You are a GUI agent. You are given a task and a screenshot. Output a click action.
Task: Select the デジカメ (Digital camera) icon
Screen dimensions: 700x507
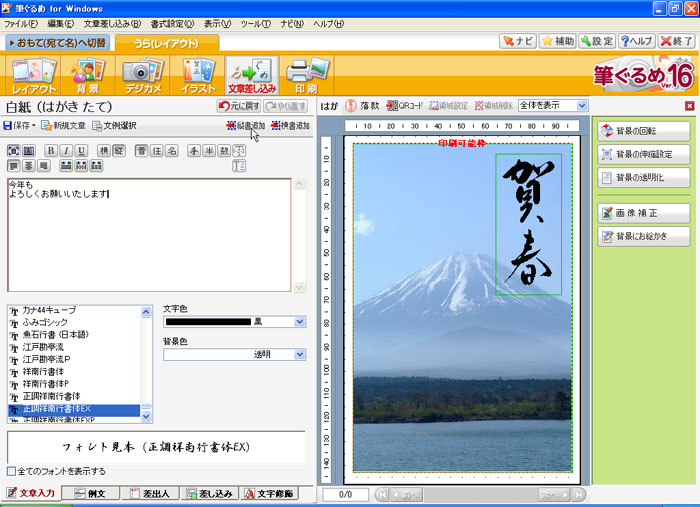[141, 75]
